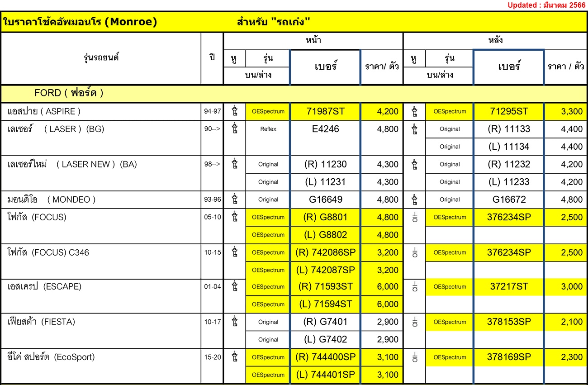Click the rear strut icon in LASER NEW row

point(414,164)
